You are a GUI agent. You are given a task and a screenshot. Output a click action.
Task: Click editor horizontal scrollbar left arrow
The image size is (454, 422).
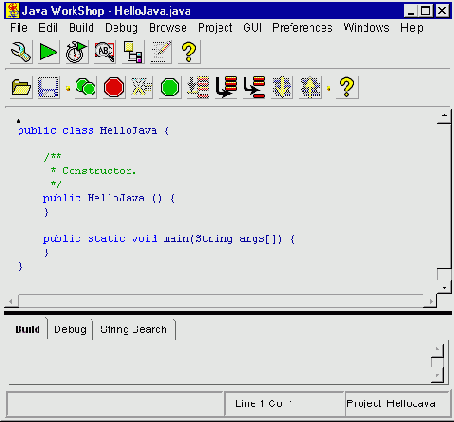pyautogui.click(x=11, y=301)
